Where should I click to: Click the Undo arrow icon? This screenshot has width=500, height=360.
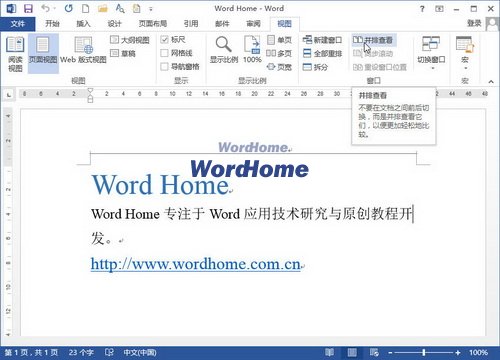coord(46,8)
